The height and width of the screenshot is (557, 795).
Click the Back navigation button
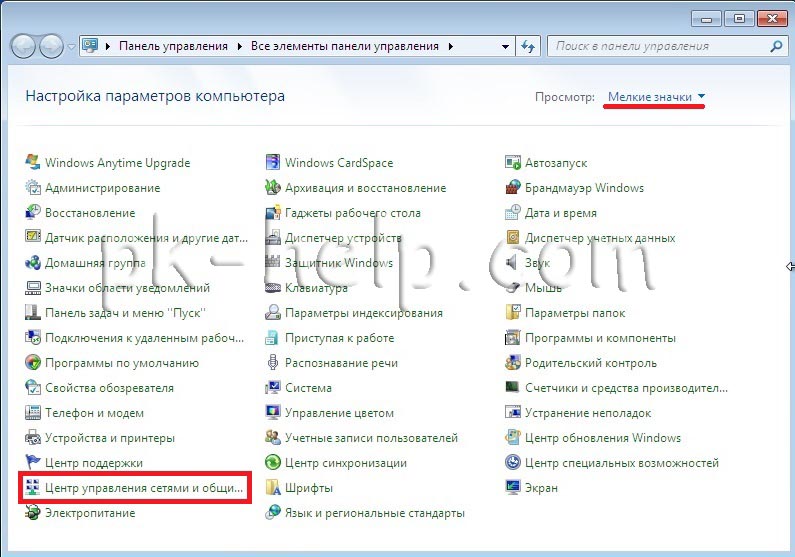(23, 47)
